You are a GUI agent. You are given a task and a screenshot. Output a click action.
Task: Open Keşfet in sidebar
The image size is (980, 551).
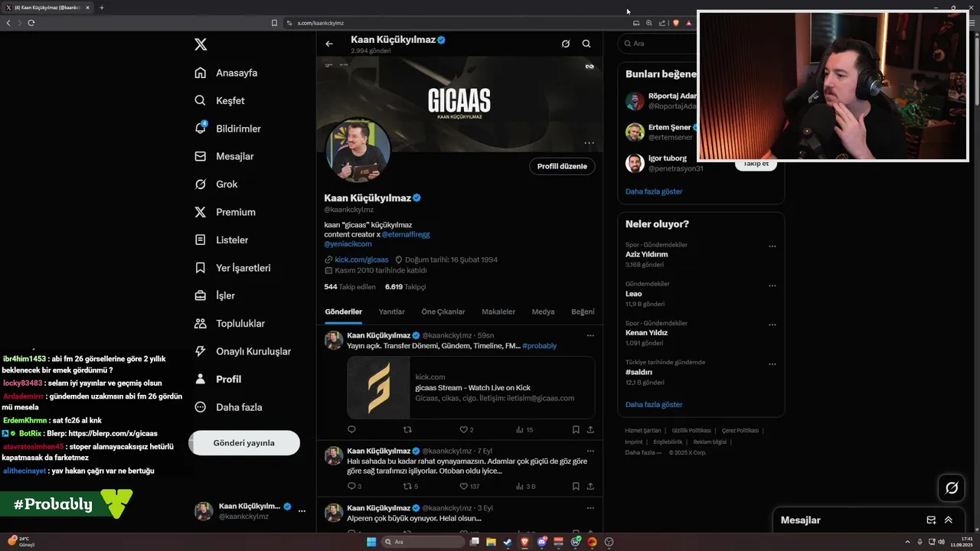pos(220,100)
